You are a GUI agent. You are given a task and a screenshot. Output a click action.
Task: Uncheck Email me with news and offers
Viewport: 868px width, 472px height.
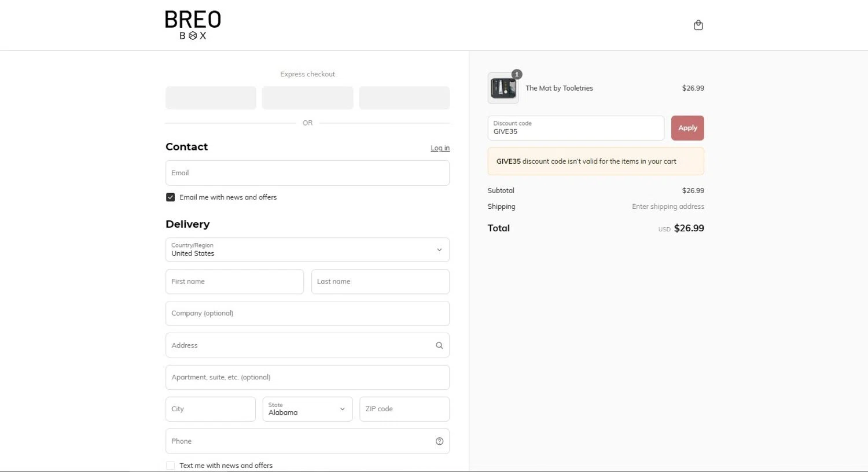(170, 197)
